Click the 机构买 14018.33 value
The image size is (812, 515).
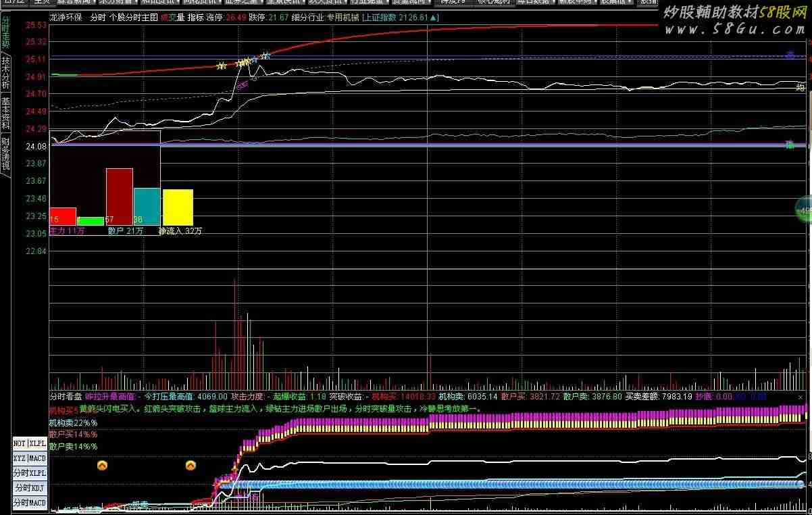(x=404, y=397)
